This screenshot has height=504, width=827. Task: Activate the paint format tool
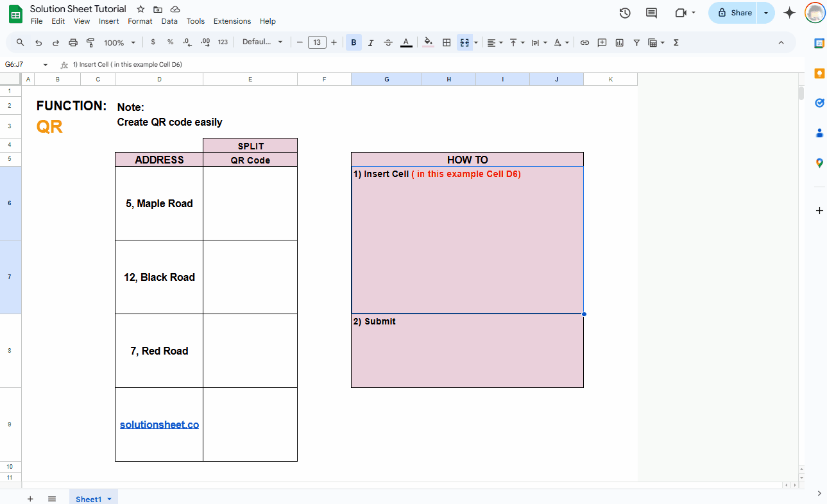coord(90,42)
